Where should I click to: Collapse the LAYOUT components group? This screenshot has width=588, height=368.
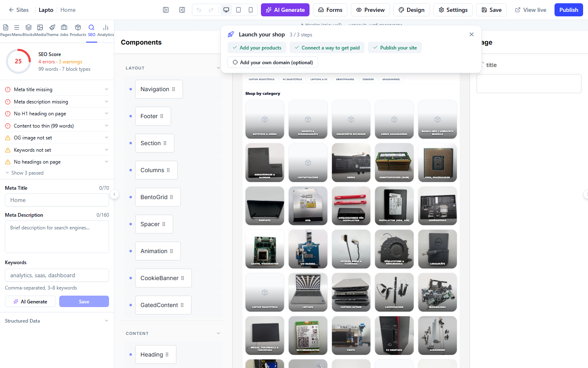pos(218,68)
